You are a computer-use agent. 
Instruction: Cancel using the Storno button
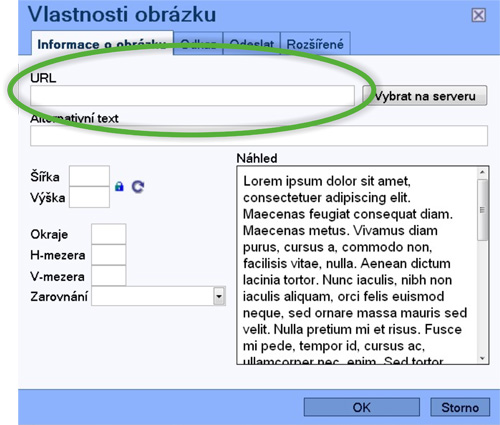click(460, 407)
